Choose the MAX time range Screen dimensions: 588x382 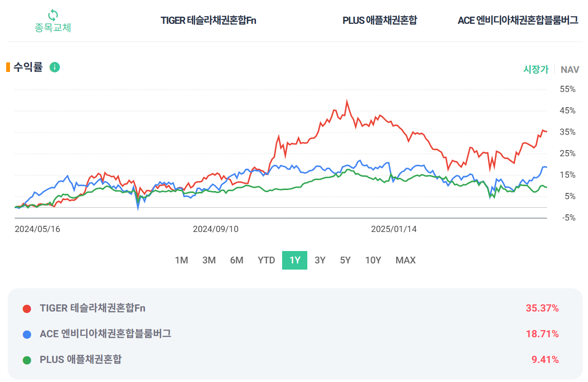coord(405,260)
